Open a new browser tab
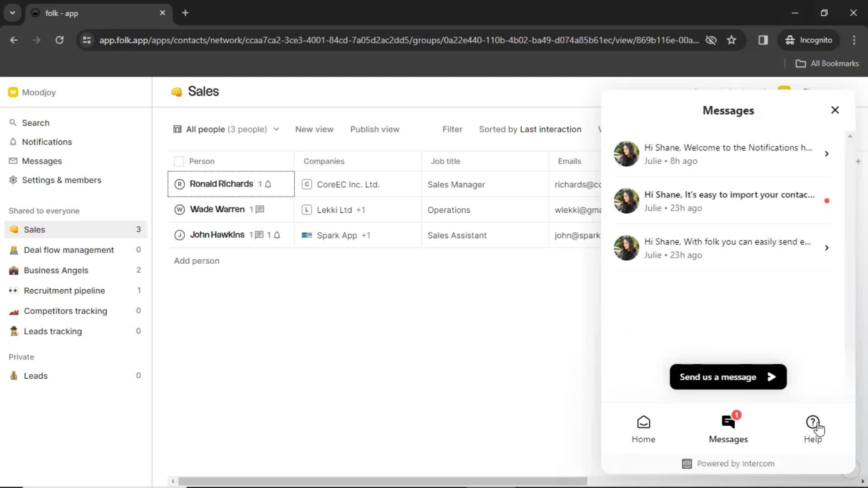Viewport: 868px width, 488px height. 185,13
